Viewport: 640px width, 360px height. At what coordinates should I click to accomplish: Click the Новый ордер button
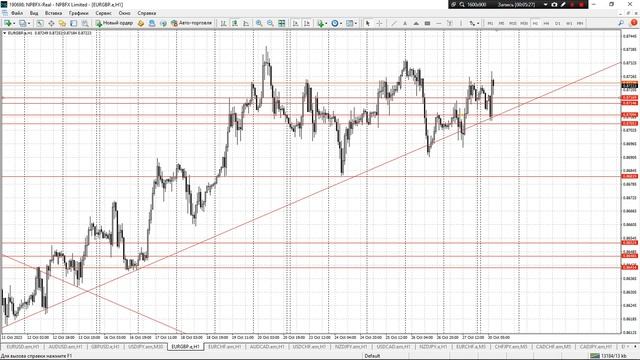[x=114, y=23]
